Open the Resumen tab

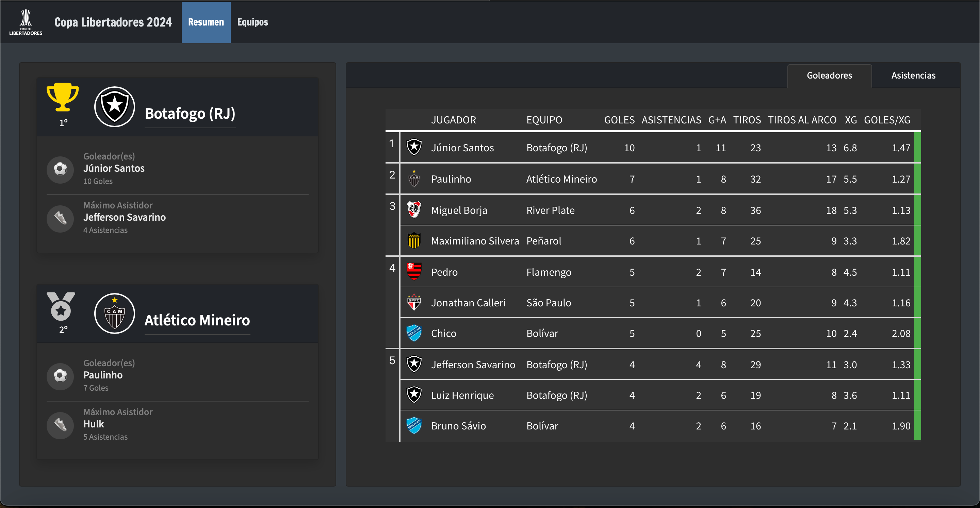coord(206,22)
